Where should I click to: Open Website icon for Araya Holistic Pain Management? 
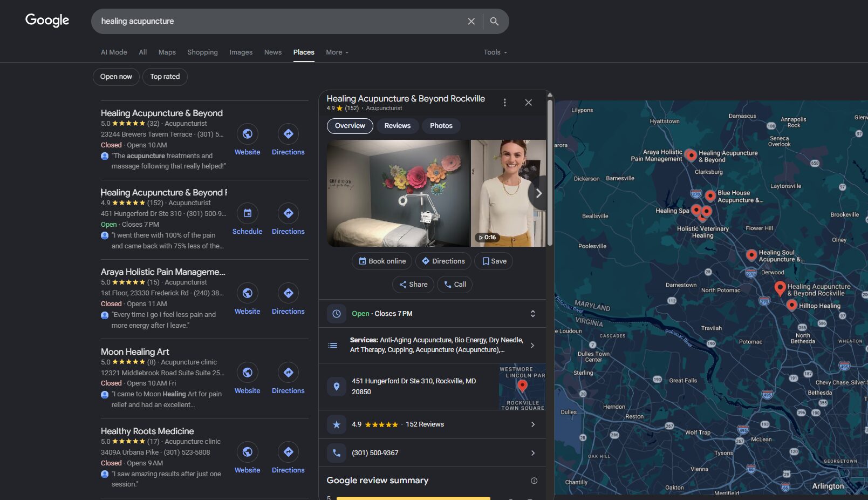click(x=247, y=293)
